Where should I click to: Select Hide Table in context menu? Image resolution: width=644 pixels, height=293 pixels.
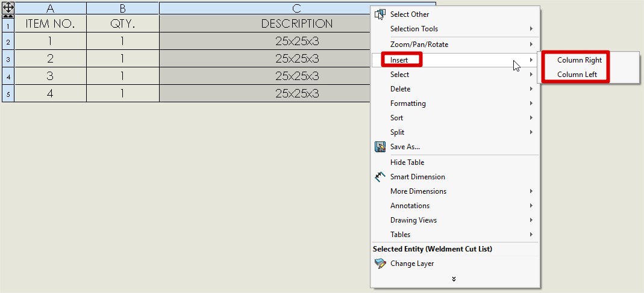tap(407, 162)
